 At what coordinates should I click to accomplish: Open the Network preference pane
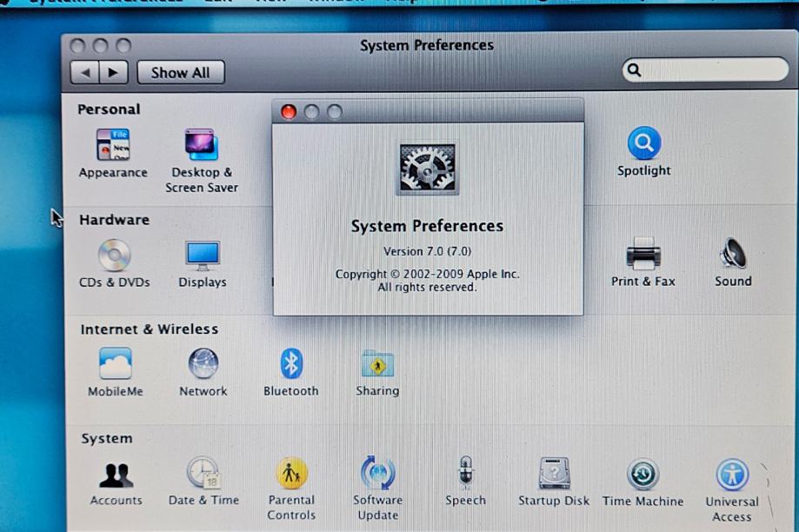203,372
